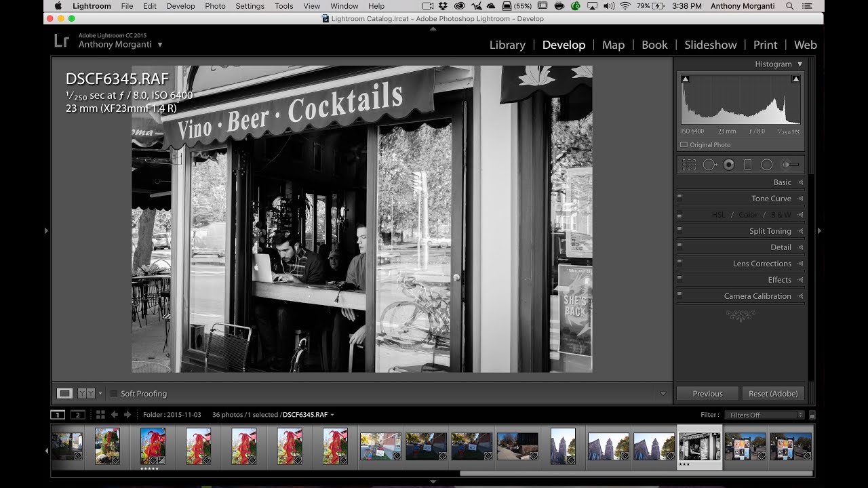Screen dimensions: 868x488
Task: Toggle HSL / Color / B&W panel switch
Action: [x=679, y=215]
